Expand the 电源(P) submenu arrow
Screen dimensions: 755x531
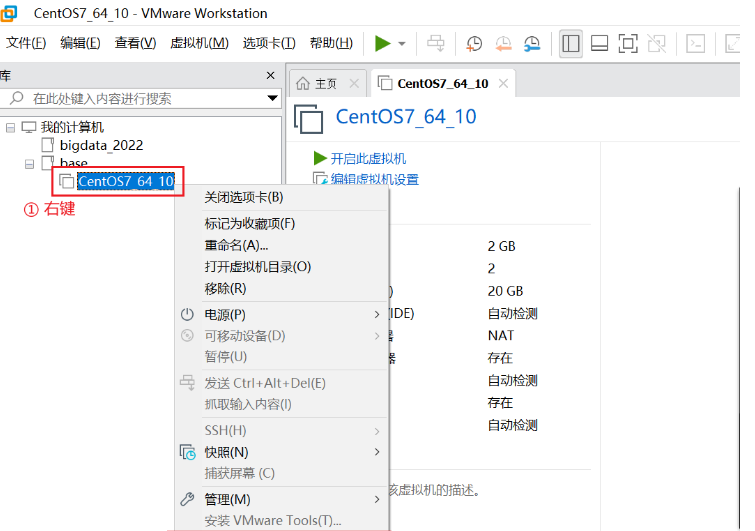coord(377,314)
